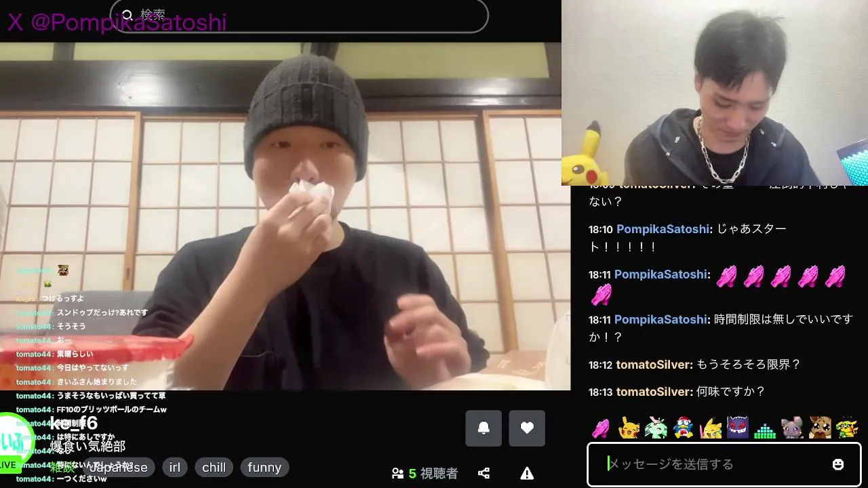
Task: Open the emoji picker smiley face
Action: pyautogui.click(x=838, y=464)
